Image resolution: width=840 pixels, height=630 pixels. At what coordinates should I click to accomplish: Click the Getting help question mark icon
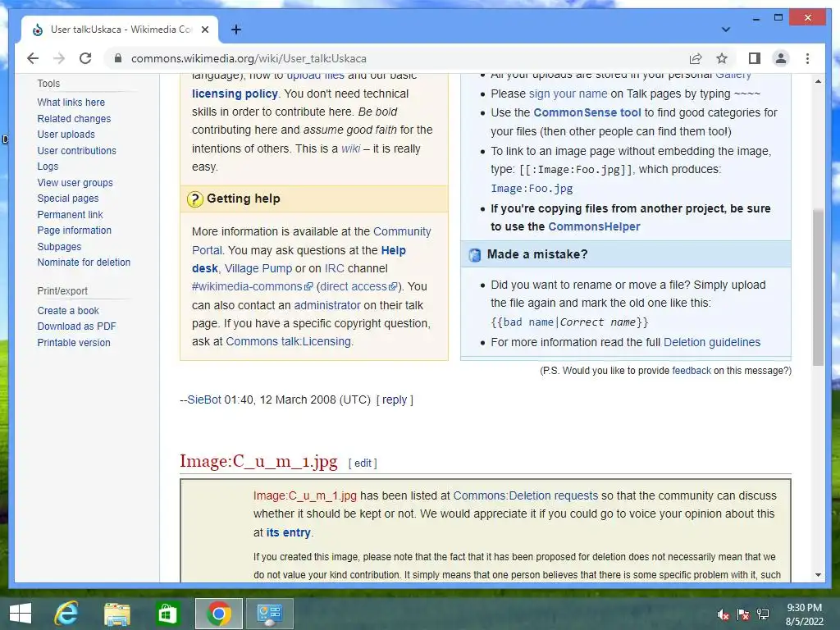coord(195,199)
